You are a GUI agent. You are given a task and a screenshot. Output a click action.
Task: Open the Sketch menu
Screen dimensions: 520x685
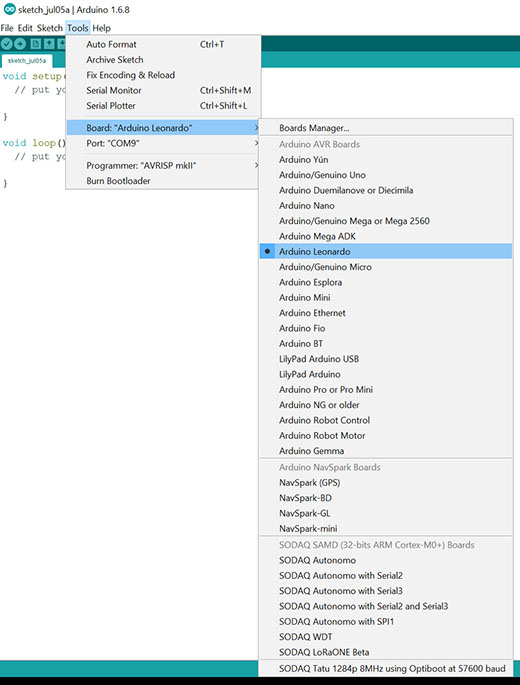coord(50,28)
